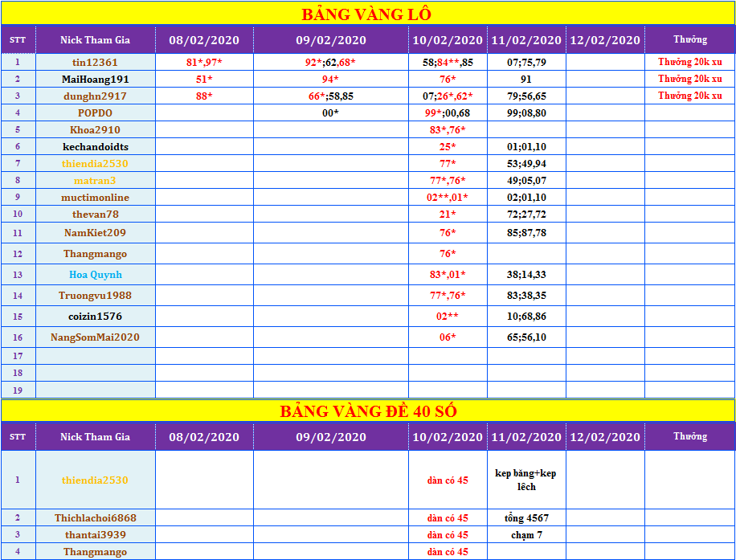Open the Thichlachoi6868 nickname
This screenshot has width=736, height=560.
pos(95,518)
